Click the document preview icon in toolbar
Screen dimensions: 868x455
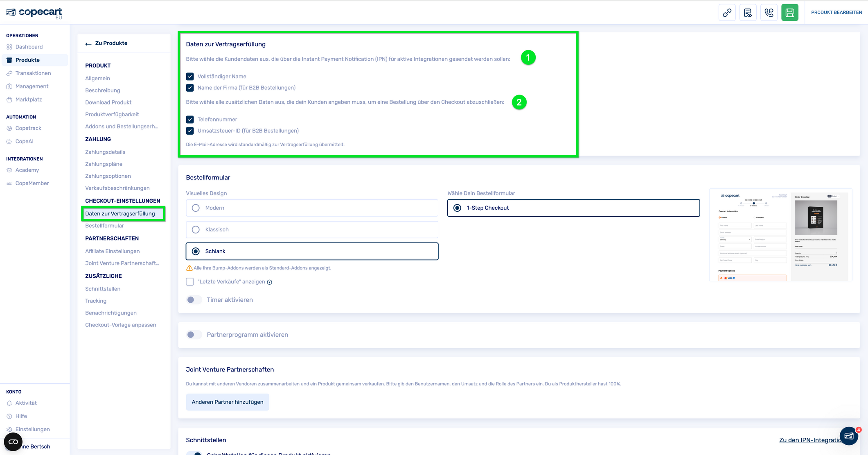(748, 13)
